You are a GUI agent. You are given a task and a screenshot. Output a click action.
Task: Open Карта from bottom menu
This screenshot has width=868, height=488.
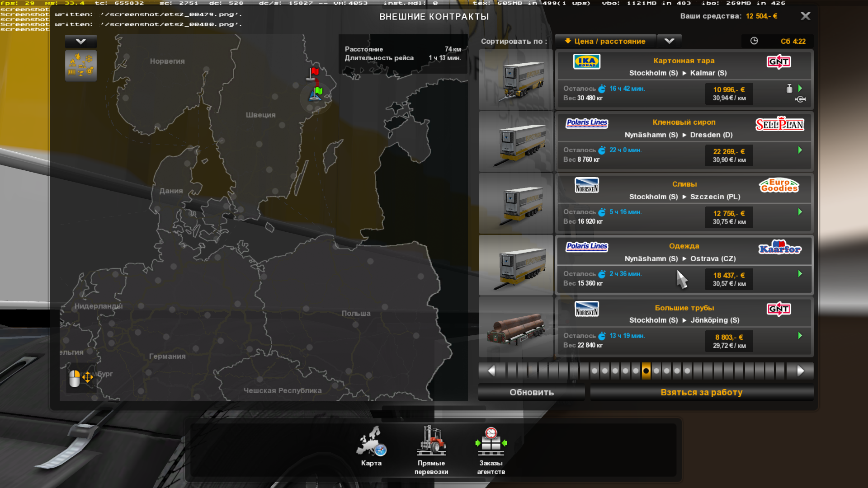click(x=371, y=446)
